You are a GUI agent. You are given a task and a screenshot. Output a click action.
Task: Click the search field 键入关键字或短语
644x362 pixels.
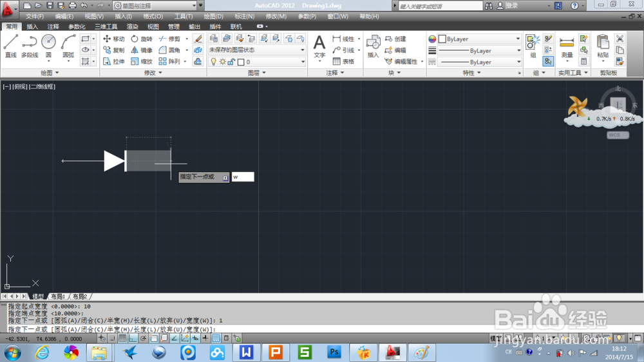440,6
